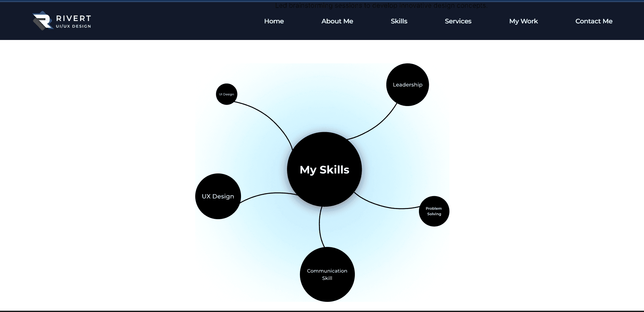Click the central My Skills circle
The height and width of the screenshot is (312, 644).
tap(324, 169)
